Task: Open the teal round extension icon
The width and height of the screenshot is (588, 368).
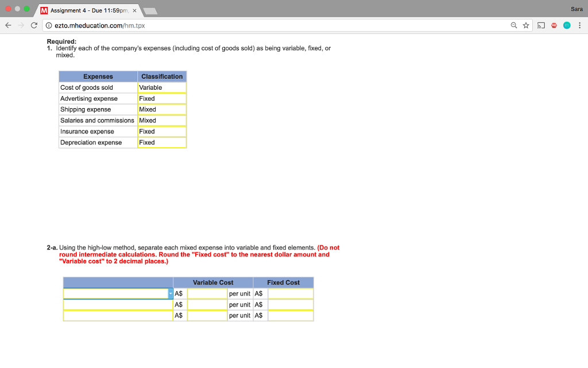Action: tap(567, 25)
